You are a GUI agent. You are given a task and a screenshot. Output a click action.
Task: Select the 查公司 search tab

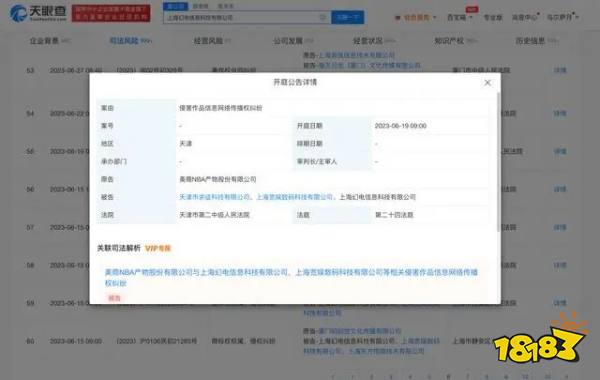(175, 6)
